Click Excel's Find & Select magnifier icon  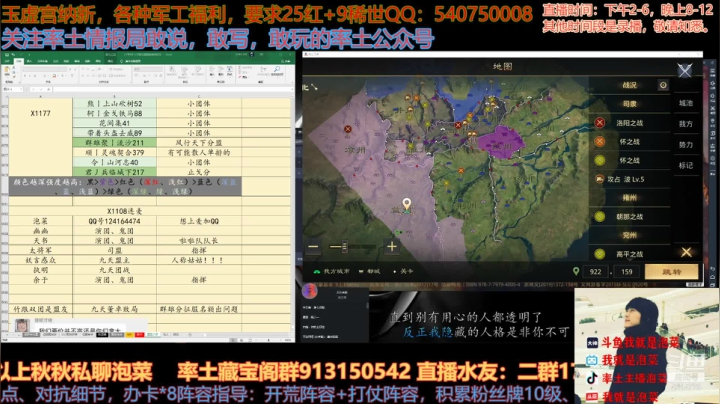coord(277,70)
